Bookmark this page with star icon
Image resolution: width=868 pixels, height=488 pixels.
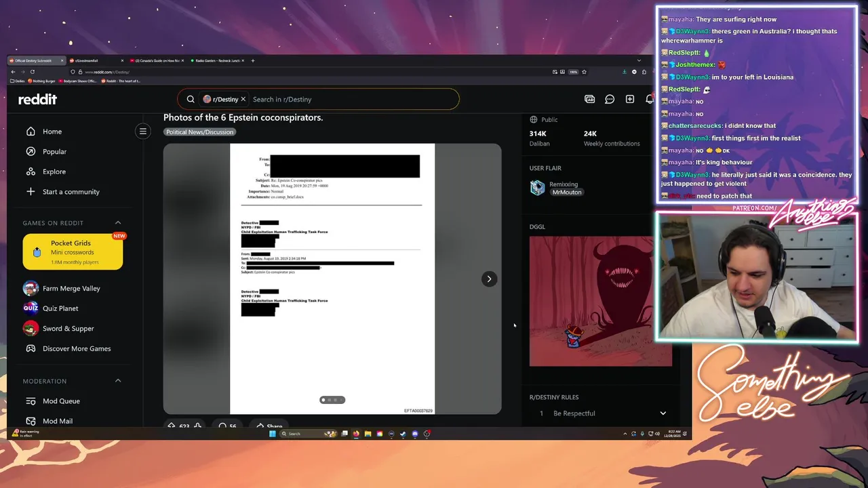(584, 72)
